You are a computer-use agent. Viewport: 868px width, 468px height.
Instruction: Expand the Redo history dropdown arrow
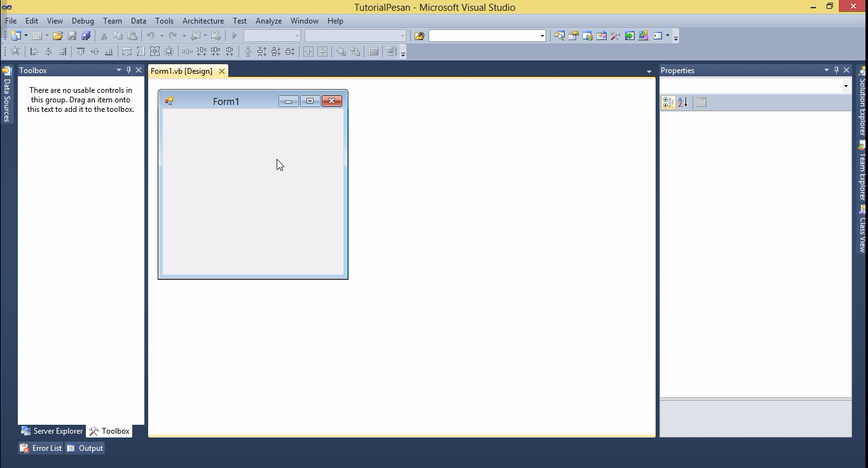coord(184,36)
